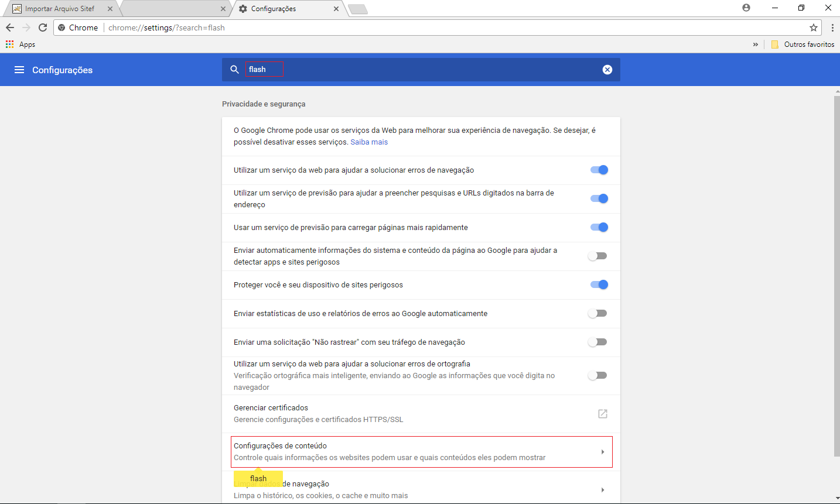Clear the flash search with the X
Screen dimensions: 840x504
point(607,70)
